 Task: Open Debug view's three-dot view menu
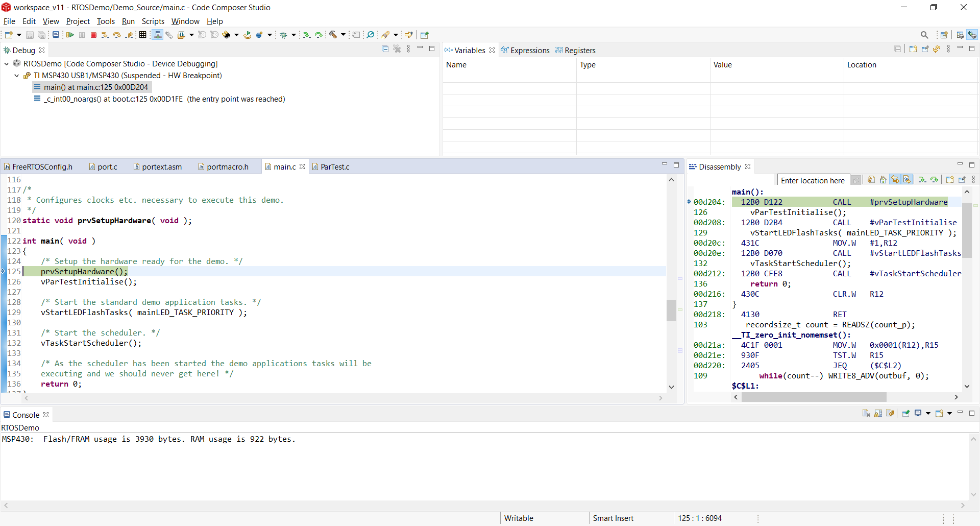click(408, 49)
